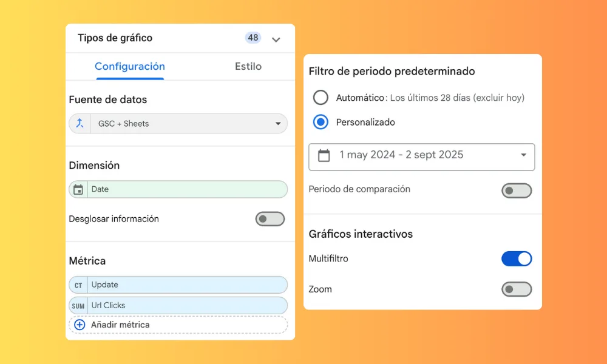Click the plus icon for Añadir métrica

point(80,325)
